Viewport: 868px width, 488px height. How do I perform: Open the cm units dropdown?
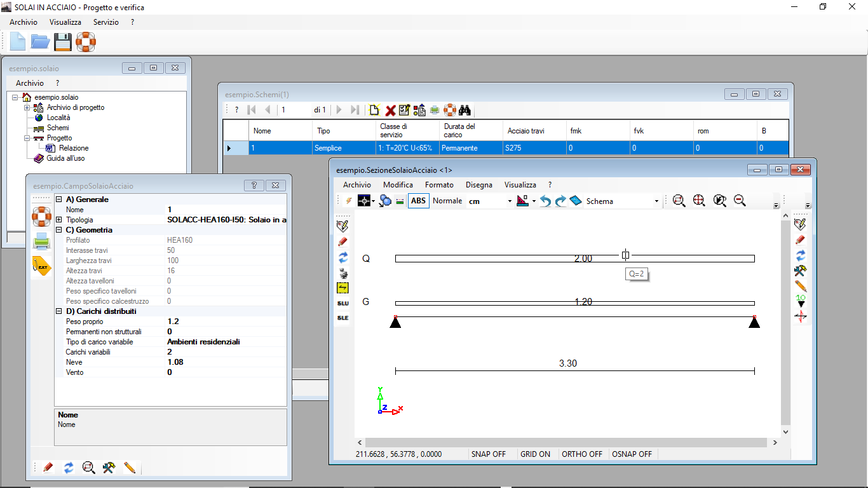coord(489,201)
